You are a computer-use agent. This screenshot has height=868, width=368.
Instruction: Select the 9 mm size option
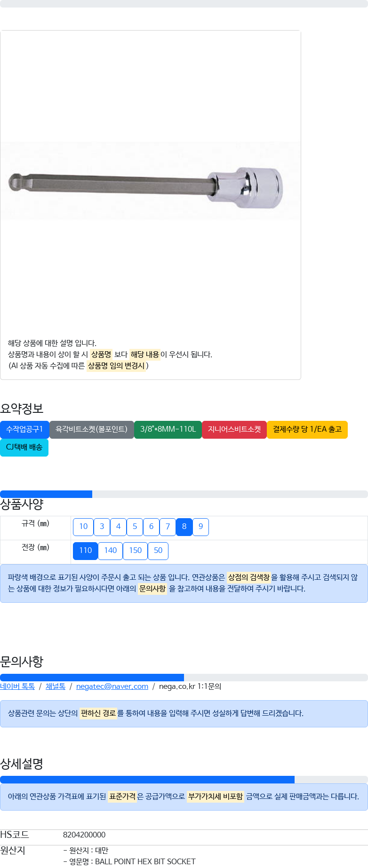coord(200,527)
